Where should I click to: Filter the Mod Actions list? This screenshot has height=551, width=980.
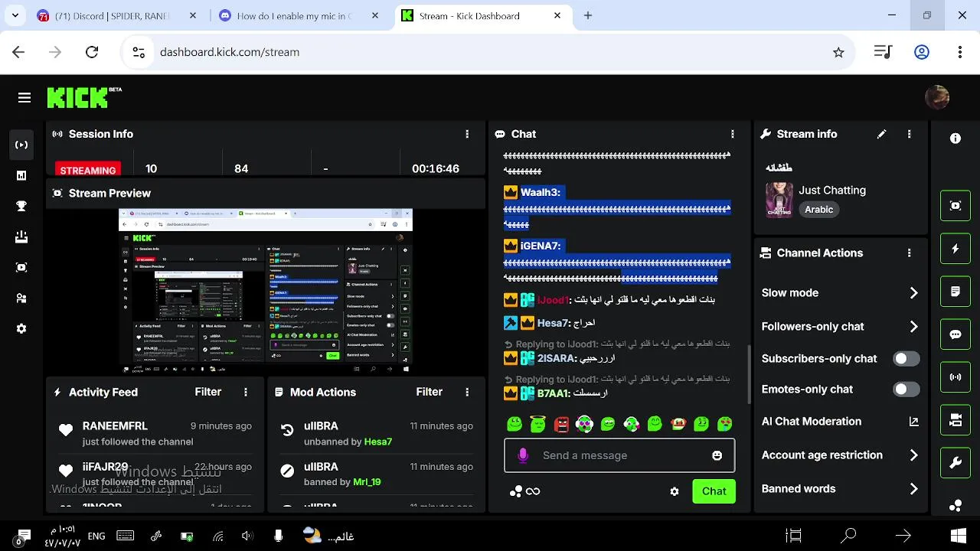coord(429,392)
